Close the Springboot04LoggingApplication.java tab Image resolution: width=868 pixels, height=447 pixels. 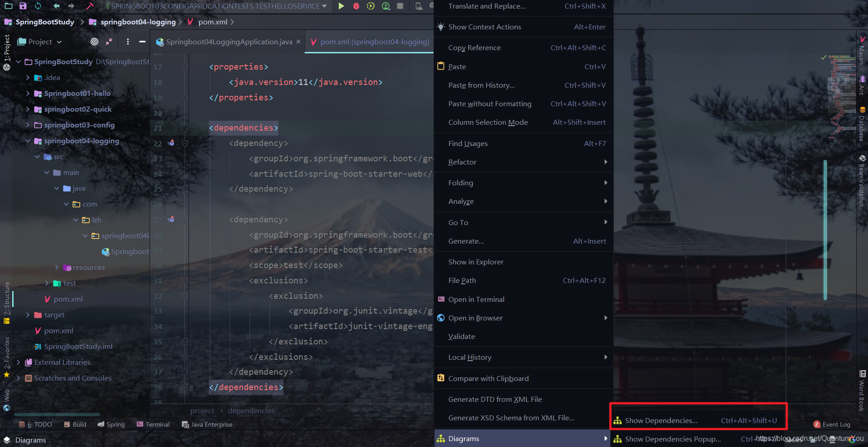[x=298, y=42]
